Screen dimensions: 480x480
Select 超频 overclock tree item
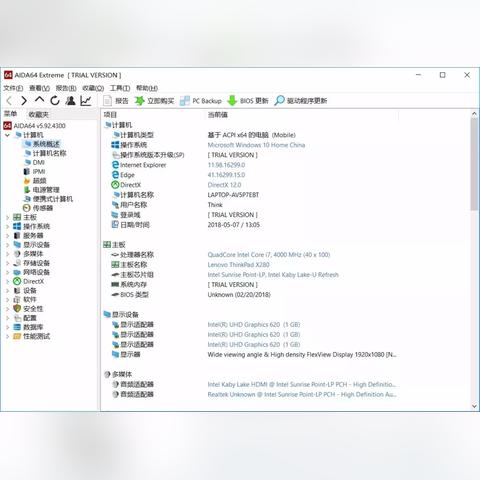39,181
